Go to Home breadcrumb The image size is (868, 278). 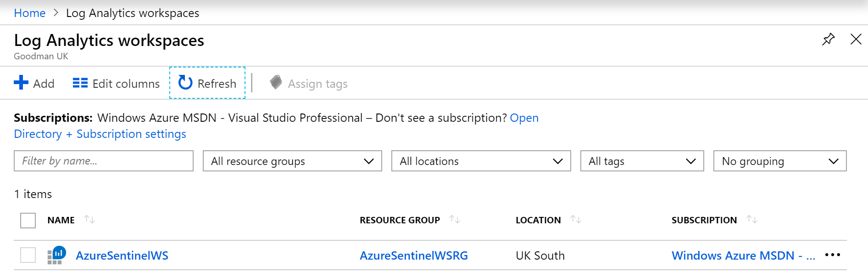pos(30,13)
